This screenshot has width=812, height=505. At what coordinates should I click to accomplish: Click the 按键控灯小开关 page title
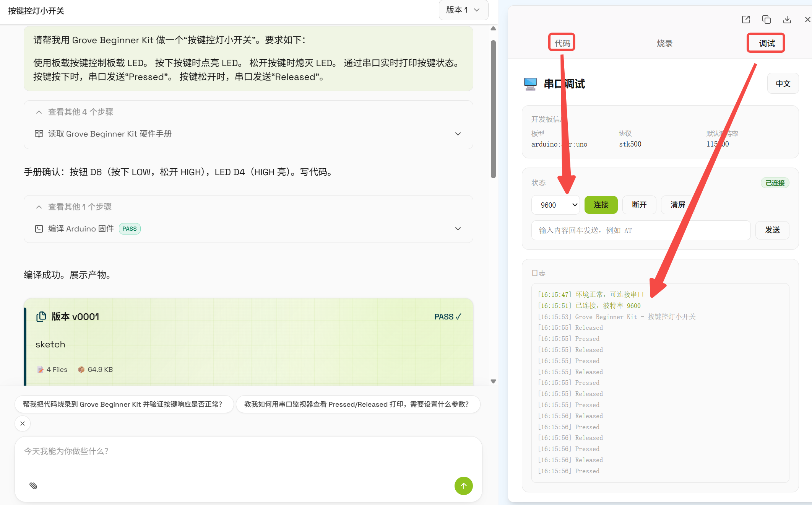click(36, 11)
